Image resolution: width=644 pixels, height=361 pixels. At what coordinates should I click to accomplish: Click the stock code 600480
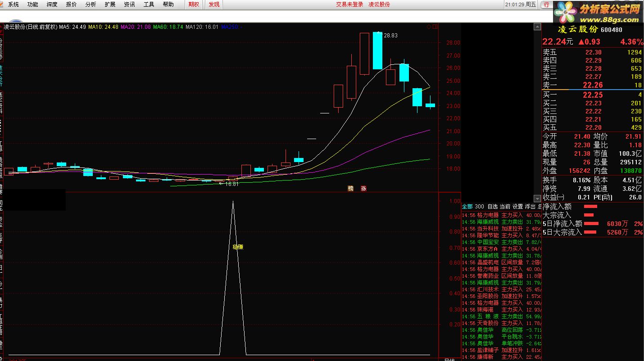(x=612, y=30)
